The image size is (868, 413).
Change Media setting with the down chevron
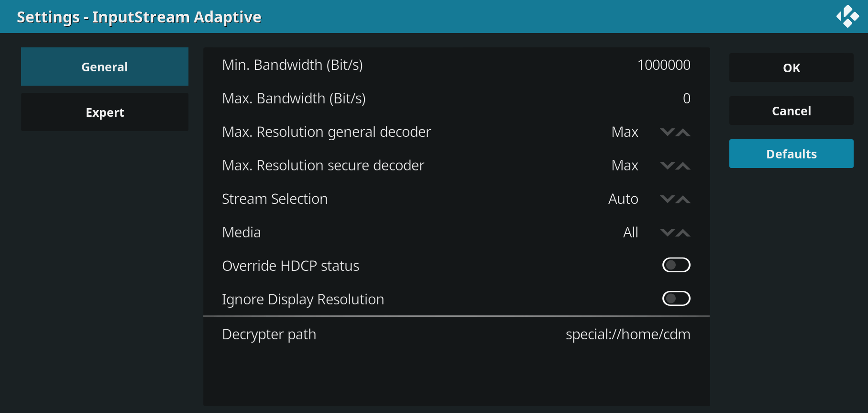point(668,233)
